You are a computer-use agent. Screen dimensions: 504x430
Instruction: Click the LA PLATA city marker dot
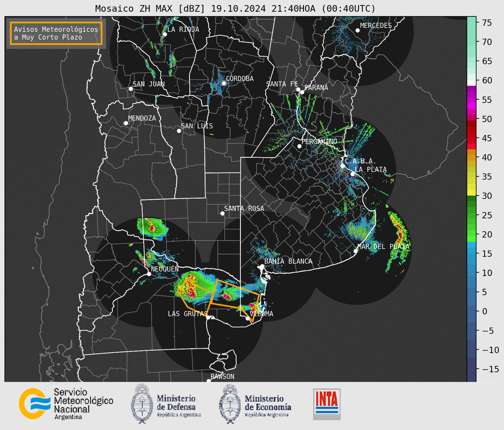(x=353, y=174)
